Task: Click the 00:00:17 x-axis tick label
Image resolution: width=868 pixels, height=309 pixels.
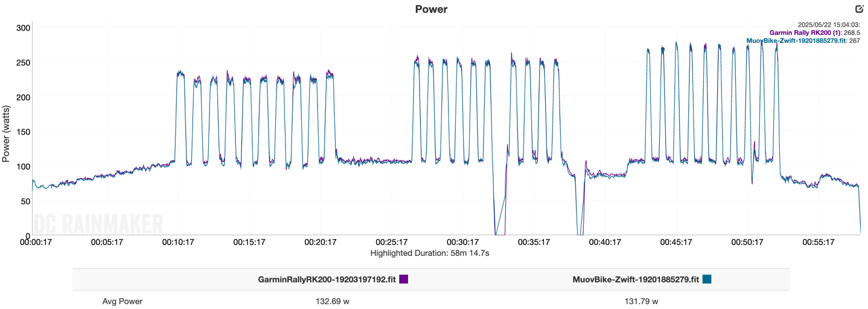Action: [x=35, y=242]
